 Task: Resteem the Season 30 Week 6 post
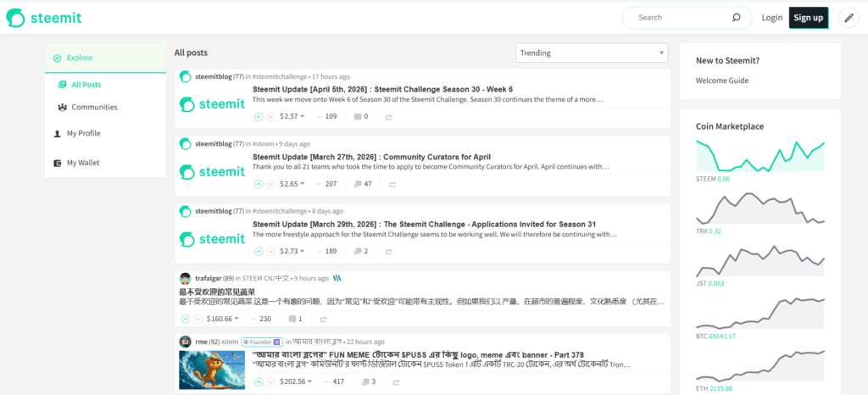(x=388, y=117)
